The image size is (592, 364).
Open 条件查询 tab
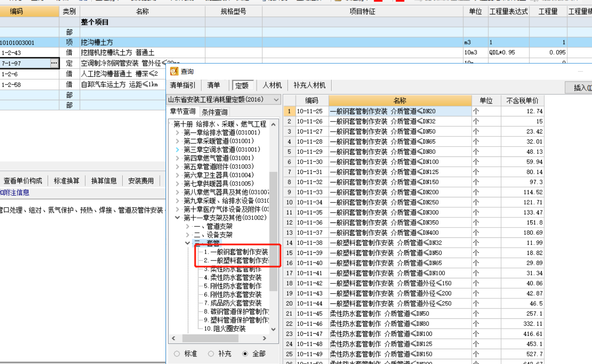pyautogui.click(x=215, y=112)
